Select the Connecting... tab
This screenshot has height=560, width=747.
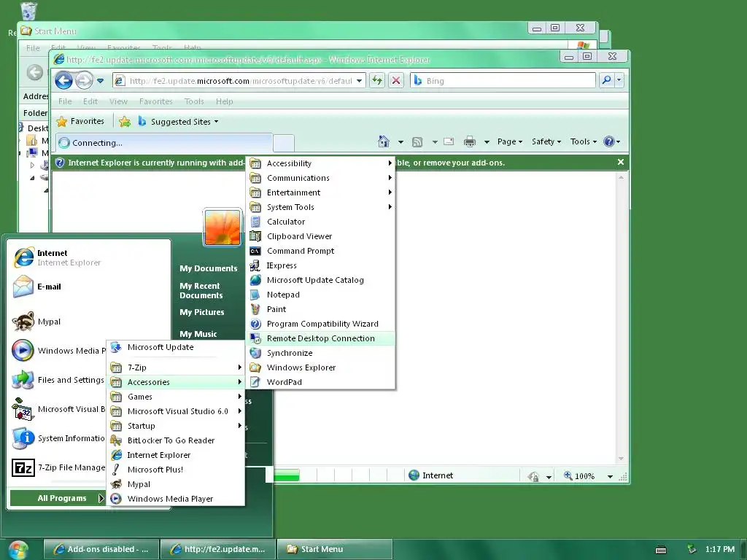(164, 143)
